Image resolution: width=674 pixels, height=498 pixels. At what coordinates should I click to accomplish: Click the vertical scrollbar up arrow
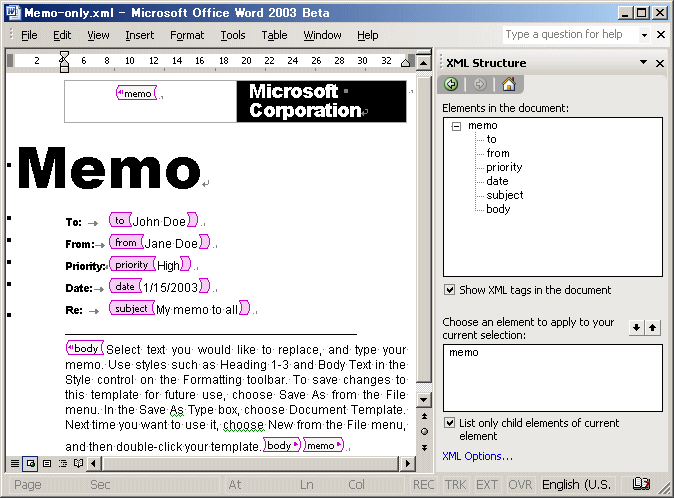[423, 63]
